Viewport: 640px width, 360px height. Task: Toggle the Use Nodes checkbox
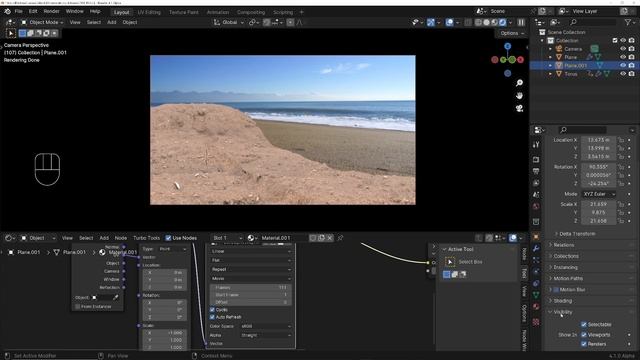click(168, 238)
